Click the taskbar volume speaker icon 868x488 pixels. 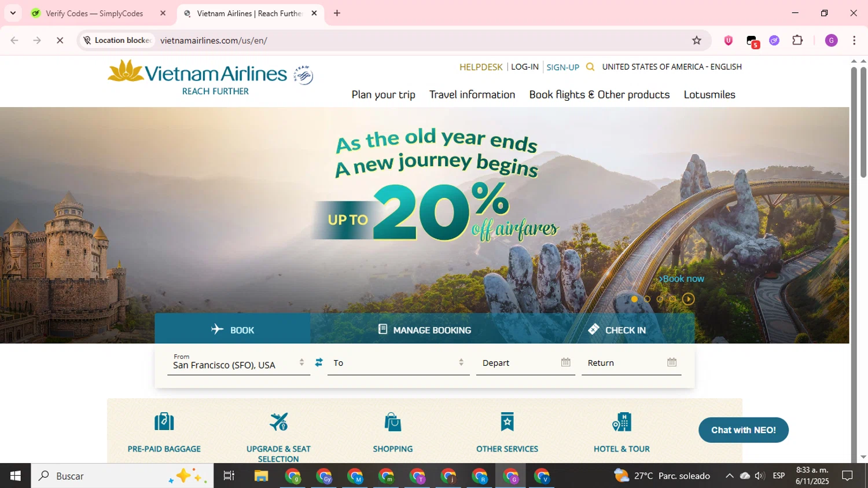point(760,476)
